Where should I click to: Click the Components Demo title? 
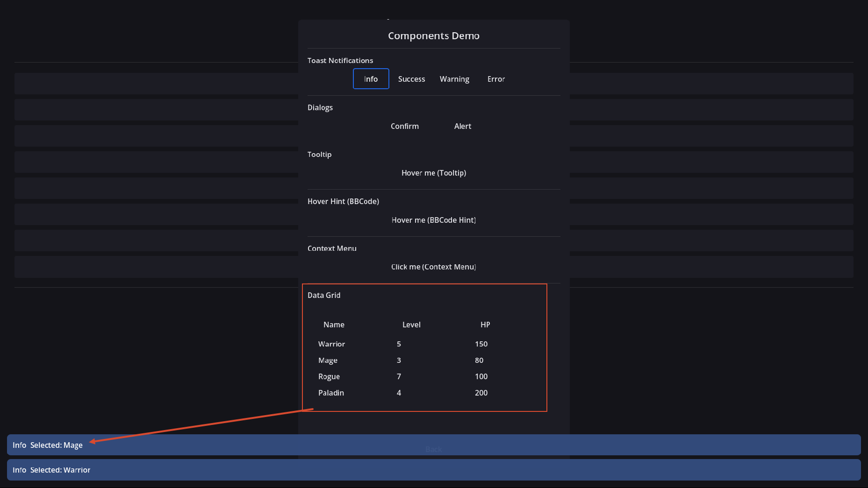click(x=434, y=35)
